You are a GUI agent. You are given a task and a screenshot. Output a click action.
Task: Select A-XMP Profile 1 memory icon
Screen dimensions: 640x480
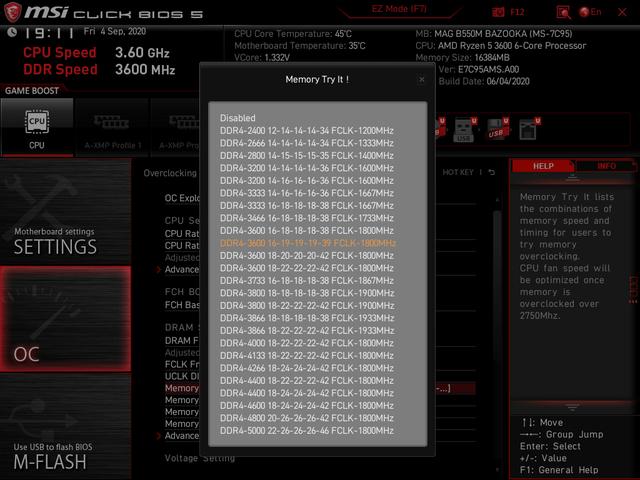click(111, 122)
